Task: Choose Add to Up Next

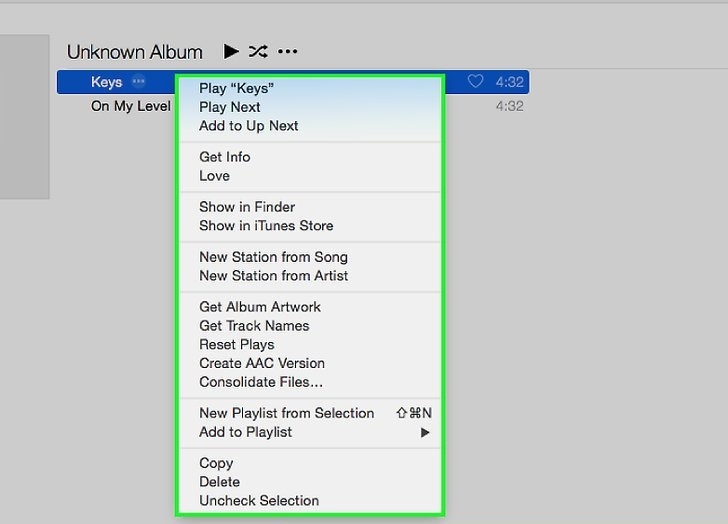Action: coord(310,126)
